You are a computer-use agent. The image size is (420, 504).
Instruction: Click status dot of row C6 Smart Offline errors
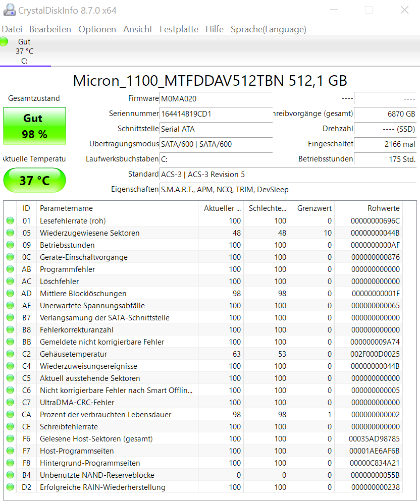click(10, 390)
